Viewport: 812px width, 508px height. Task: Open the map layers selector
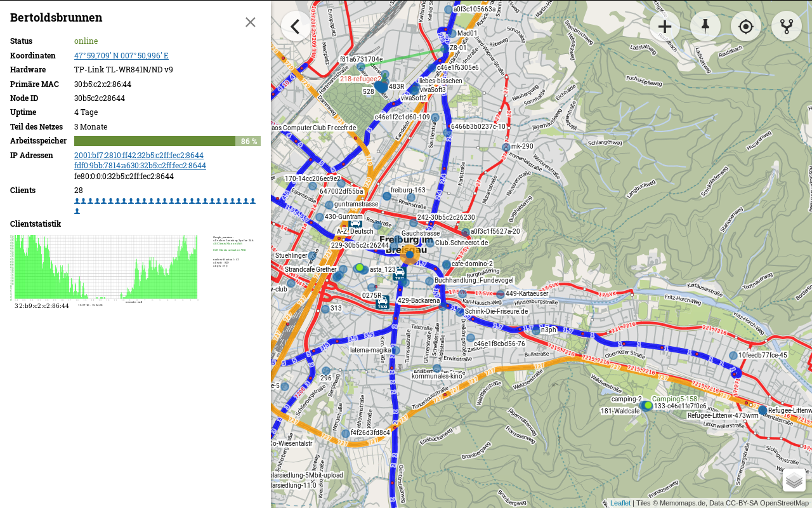794,480
